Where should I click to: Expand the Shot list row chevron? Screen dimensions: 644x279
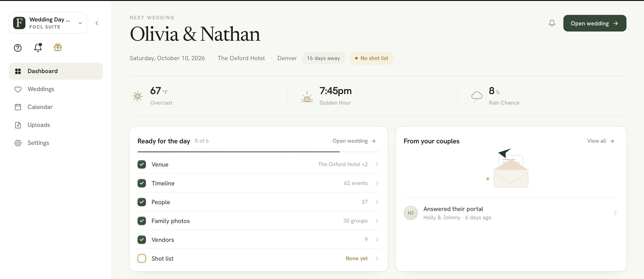click(377, 259)
